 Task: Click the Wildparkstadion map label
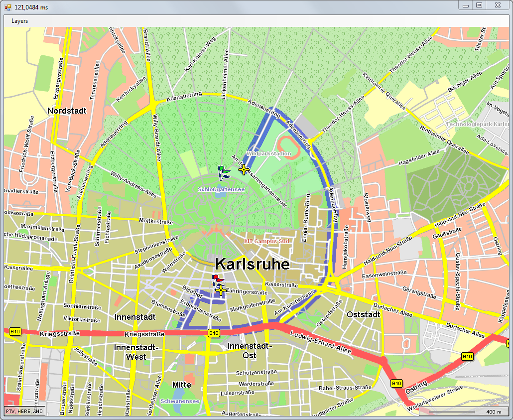(x=268, y=154)
